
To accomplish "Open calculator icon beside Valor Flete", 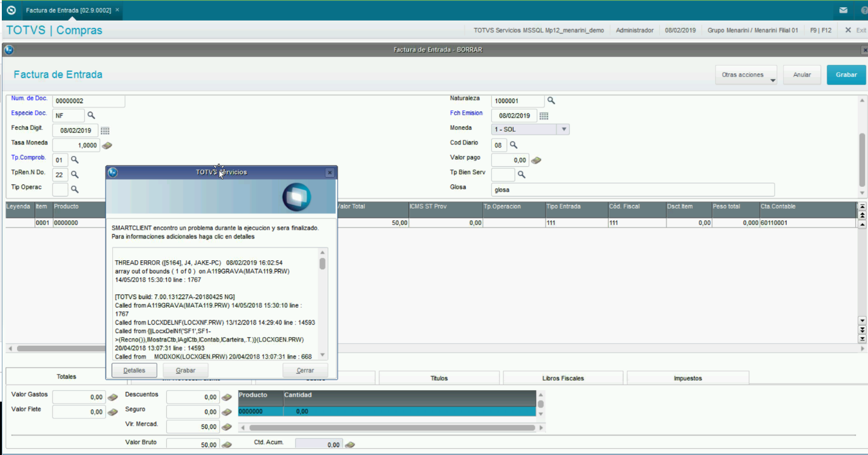I will 113,412.
